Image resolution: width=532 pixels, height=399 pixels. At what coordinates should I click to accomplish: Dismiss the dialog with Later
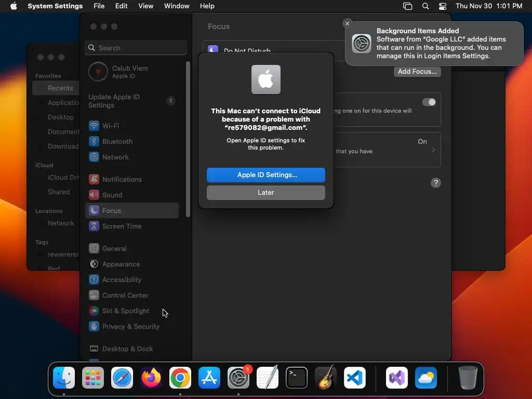[266, 193]
